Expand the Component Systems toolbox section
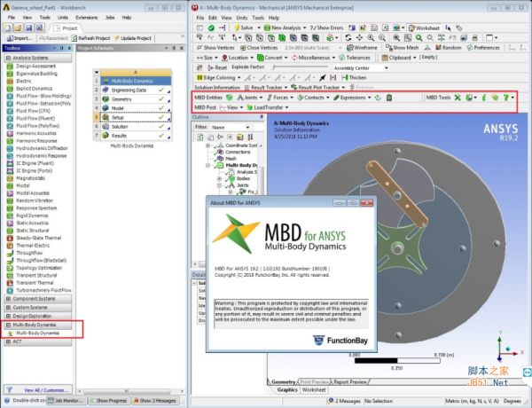 (x=35, y=301)
